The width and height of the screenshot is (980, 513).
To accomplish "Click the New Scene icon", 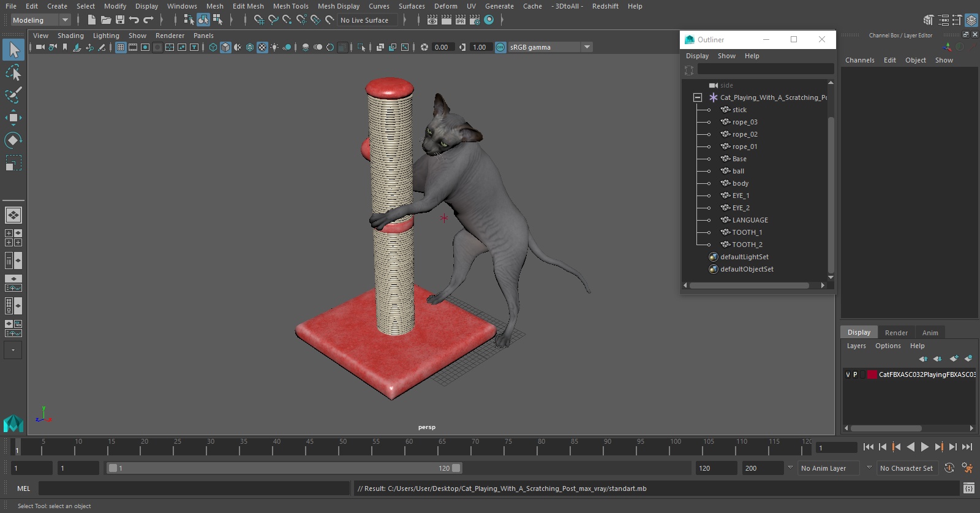I will point(91,20).
